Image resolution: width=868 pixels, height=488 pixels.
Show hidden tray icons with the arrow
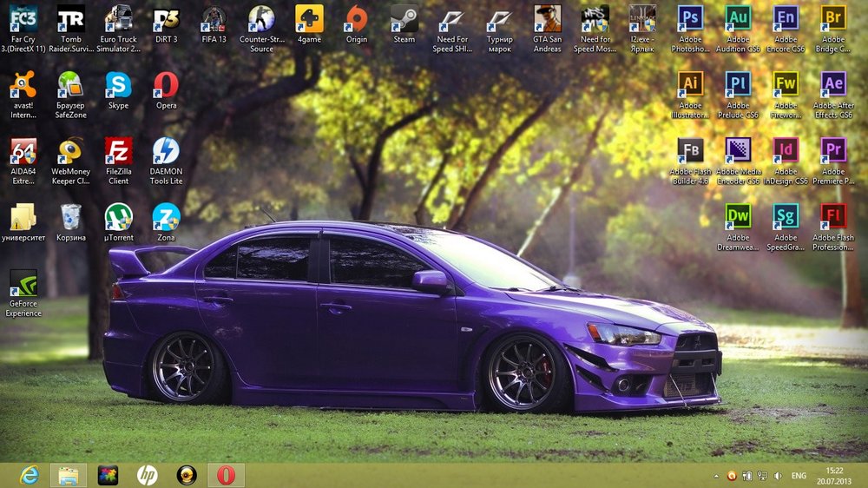[x=716, y=476]
